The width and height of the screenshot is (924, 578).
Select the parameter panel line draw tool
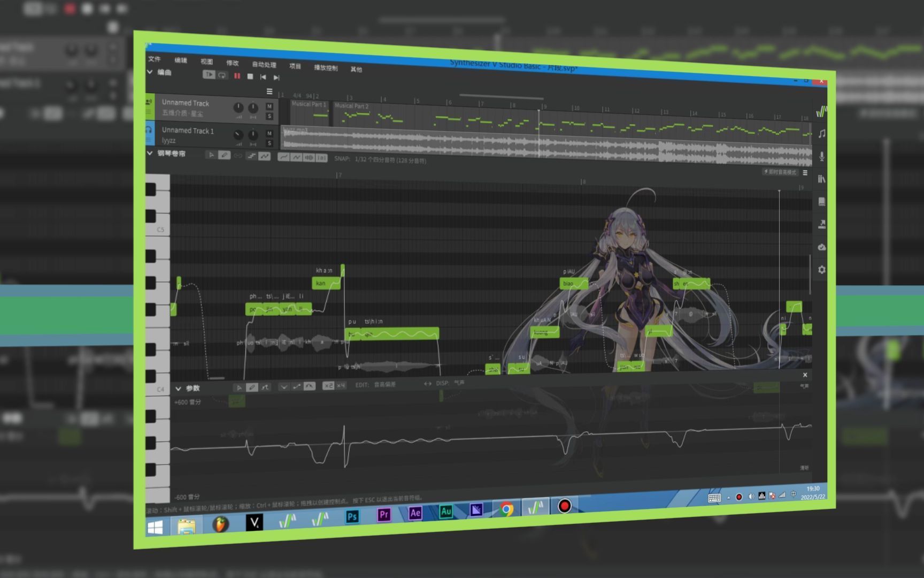click(x=265, y=387)
